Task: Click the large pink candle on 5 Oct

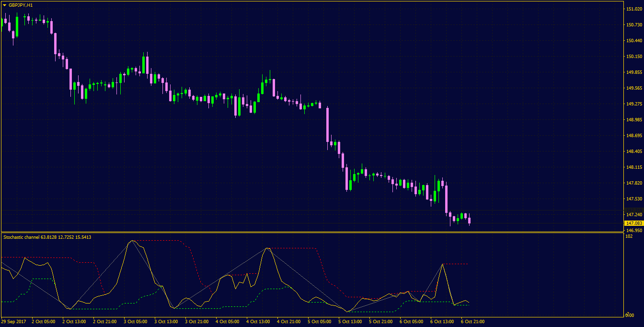Action: pos(328,125)
